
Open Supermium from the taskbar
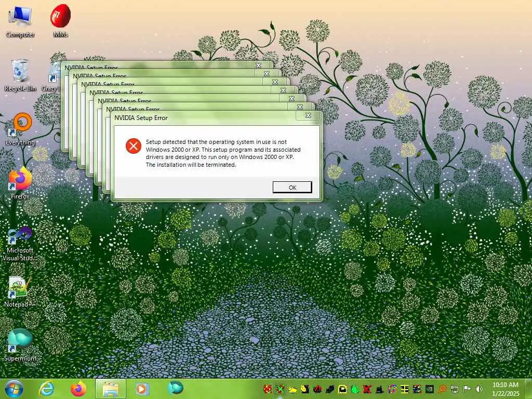pos(175,388)
